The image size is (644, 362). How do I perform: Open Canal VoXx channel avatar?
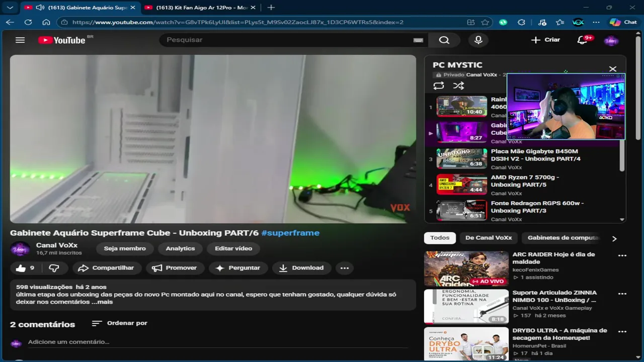tap(20, 249)
